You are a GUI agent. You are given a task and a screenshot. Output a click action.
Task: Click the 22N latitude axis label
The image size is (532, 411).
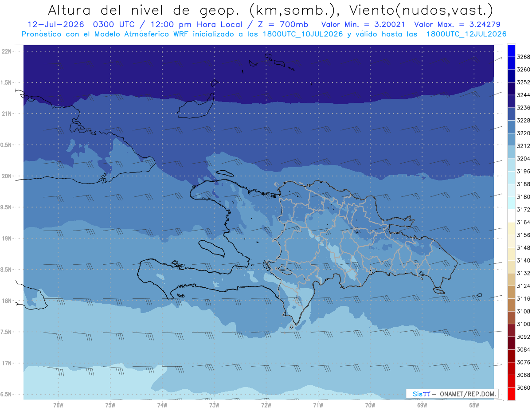8,51
